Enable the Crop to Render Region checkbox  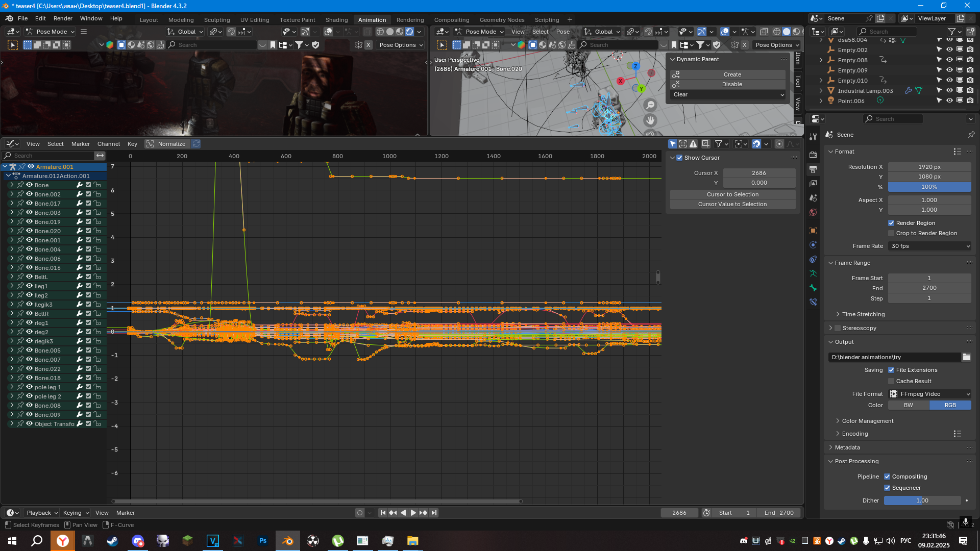(x=891, y=233)
